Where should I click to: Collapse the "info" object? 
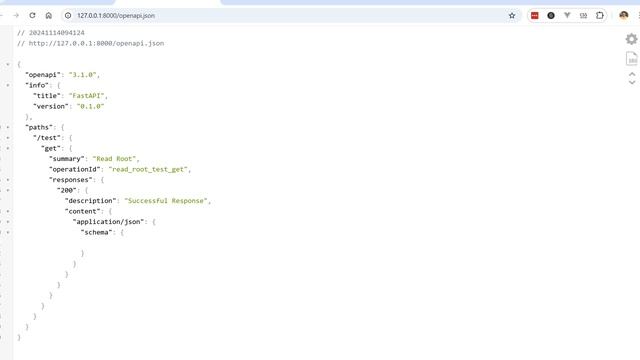point(8,85)
